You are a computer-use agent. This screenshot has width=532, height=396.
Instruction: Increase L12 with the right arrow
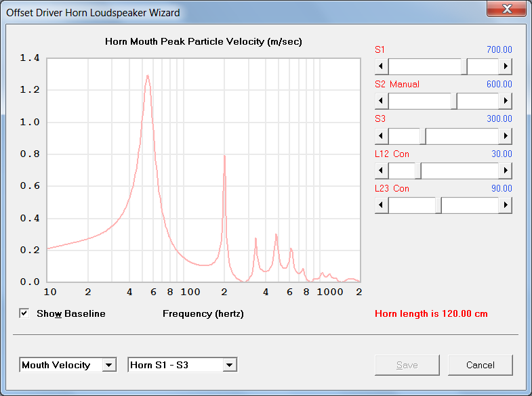(506, 171)
